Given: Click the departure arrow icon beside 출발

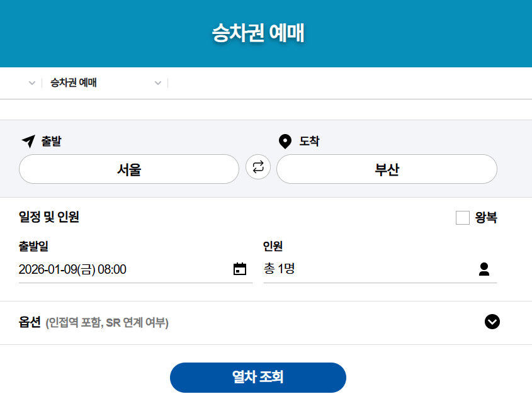Looking at the screenshot, I should [x=28, y=141].
